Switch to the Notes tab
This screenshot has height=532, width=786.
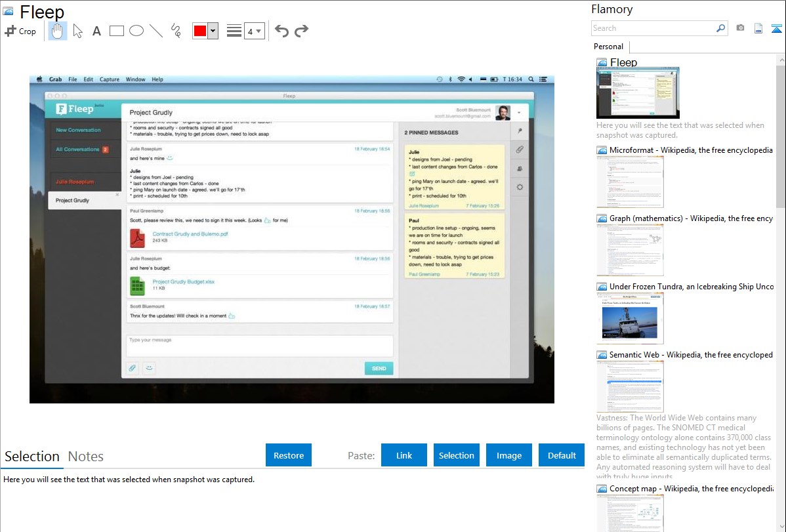click(x=86, y=457)
